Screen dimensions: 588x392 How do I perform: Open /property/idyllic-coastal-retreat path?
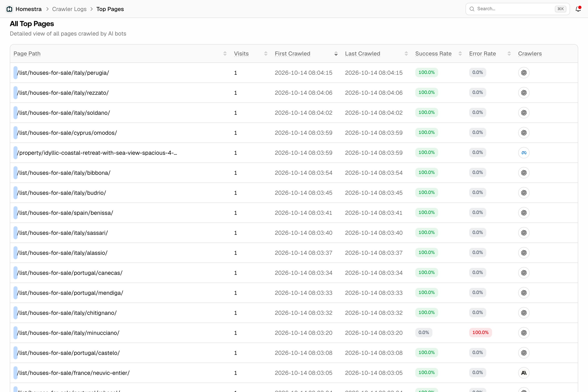point(97,153)
